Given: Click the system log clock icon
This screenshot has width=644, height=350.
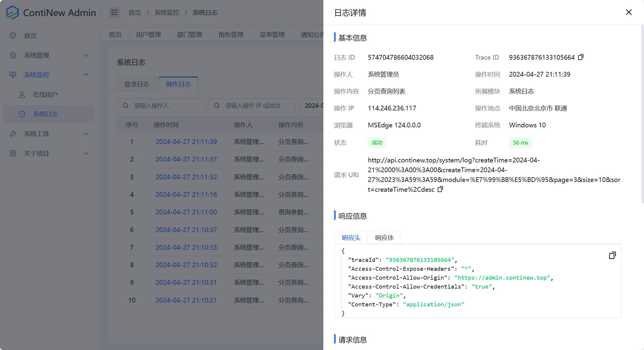Looking at the screenshot, I should point(22,114).
